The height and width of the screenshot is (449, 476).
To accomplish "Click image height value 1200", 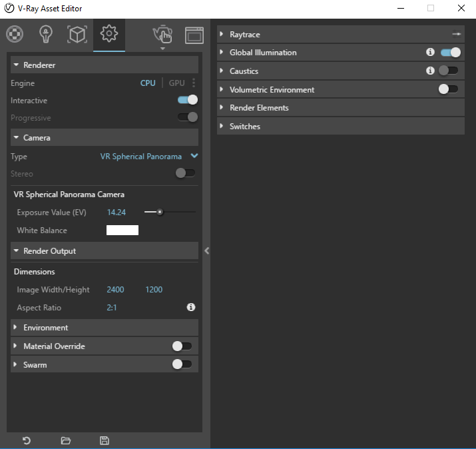I will [x=154, y=290].
